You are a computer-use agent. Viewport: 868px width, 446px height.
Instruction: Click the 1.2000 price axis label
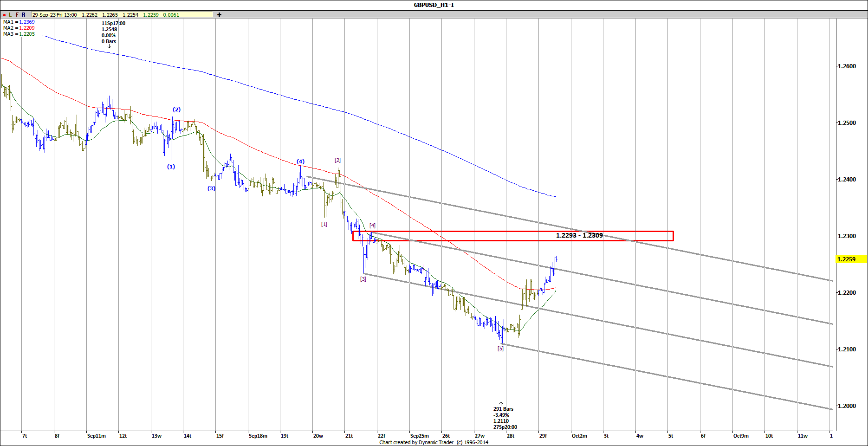[847, 406]
